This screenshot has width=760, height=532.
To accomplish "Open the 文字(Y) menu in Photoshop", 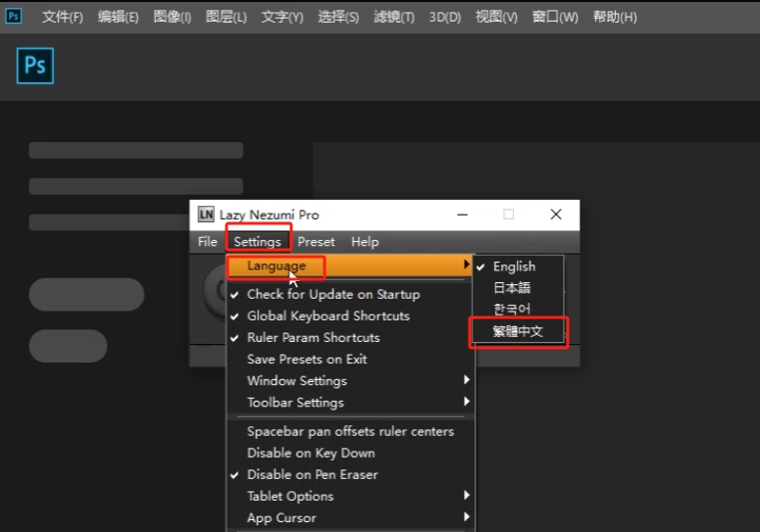I will [x=282, y=17].
